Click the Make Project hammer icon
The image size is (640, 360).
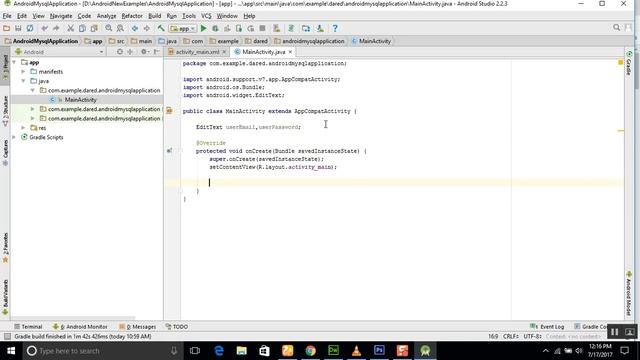[x=161, y=29]
